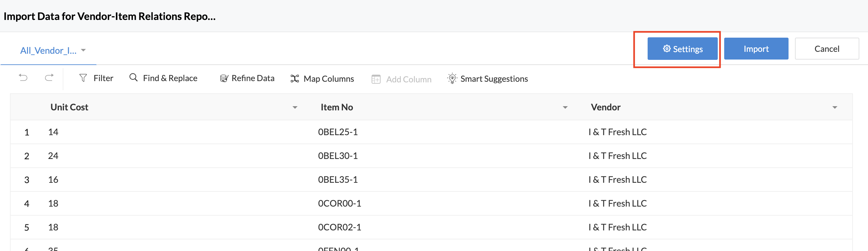The image size is (868, 251).
Task: Click the Find & Replace magnifier icon
Action: [x=134, y=78]
